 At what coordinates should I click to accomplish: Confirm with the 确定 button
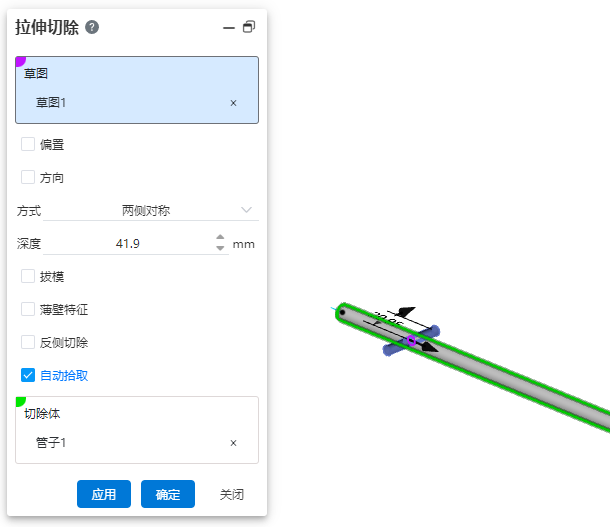click(x=168, y=494)
